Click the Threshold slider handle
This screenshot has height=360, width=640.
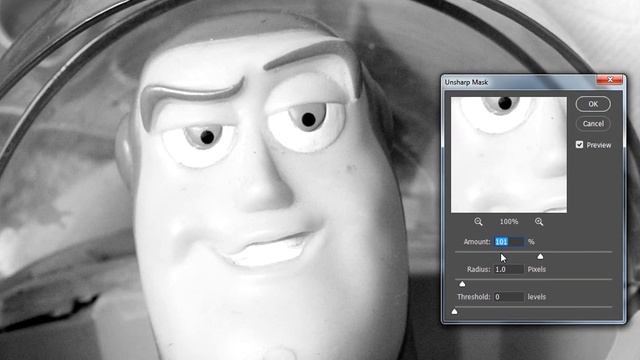tap(454, 311)
